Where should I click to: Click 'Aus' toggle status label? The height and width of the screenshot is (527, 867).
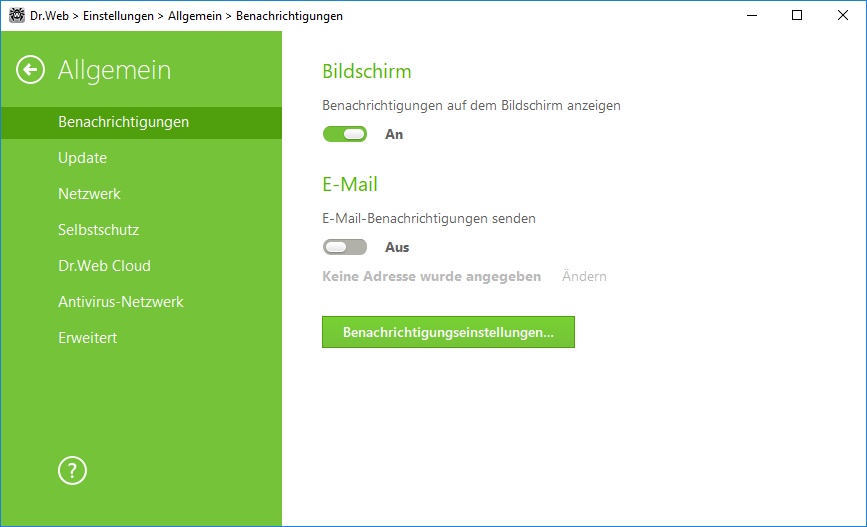point(397,247)
